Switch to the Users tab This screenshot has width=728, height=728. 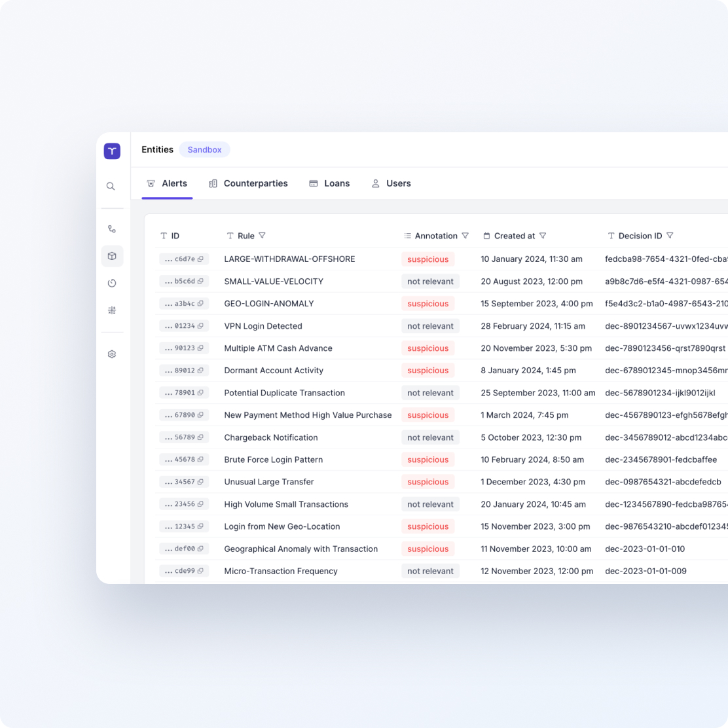pos(391,184)
